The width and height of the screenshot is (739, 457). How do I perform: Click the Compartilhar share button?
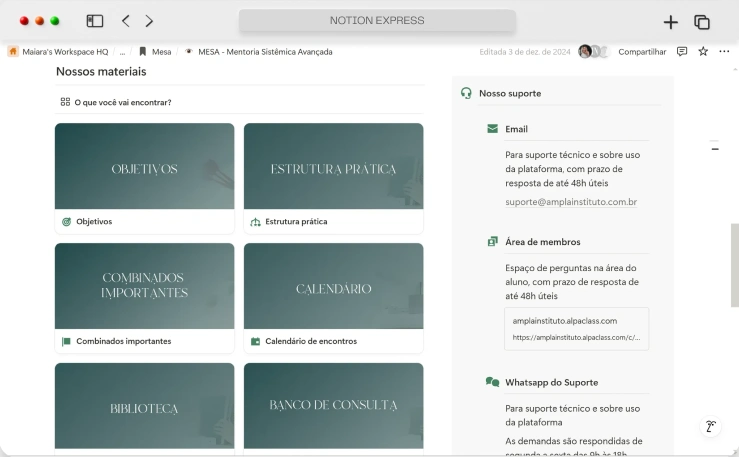click(642, 52)
